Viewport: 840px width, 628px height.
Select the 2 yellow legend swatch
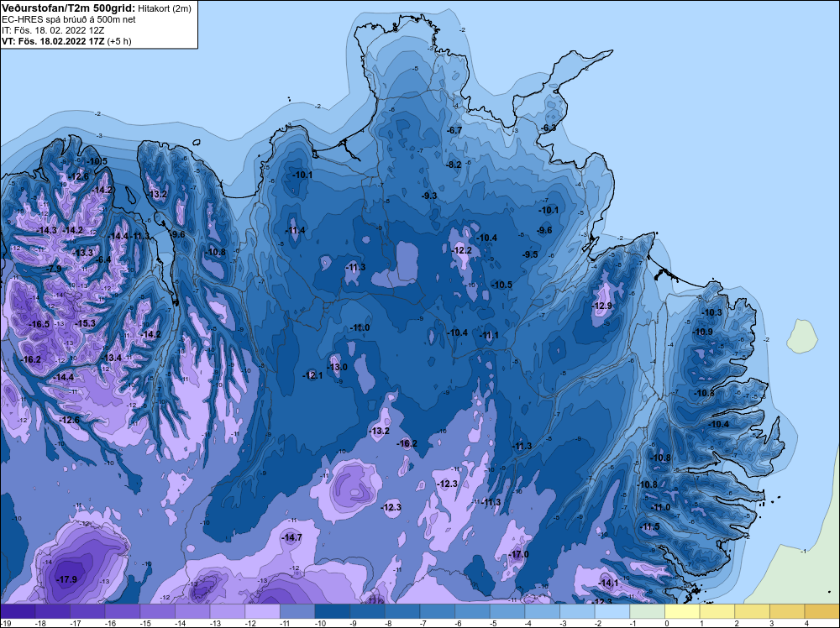[752, 611]
